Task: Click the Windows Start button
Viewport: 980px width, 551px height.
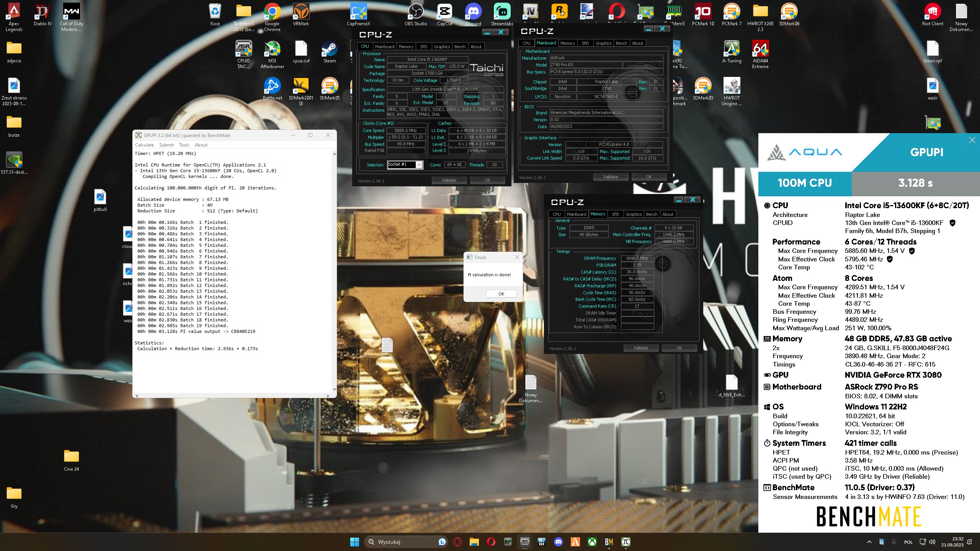Action: (354, 542)
